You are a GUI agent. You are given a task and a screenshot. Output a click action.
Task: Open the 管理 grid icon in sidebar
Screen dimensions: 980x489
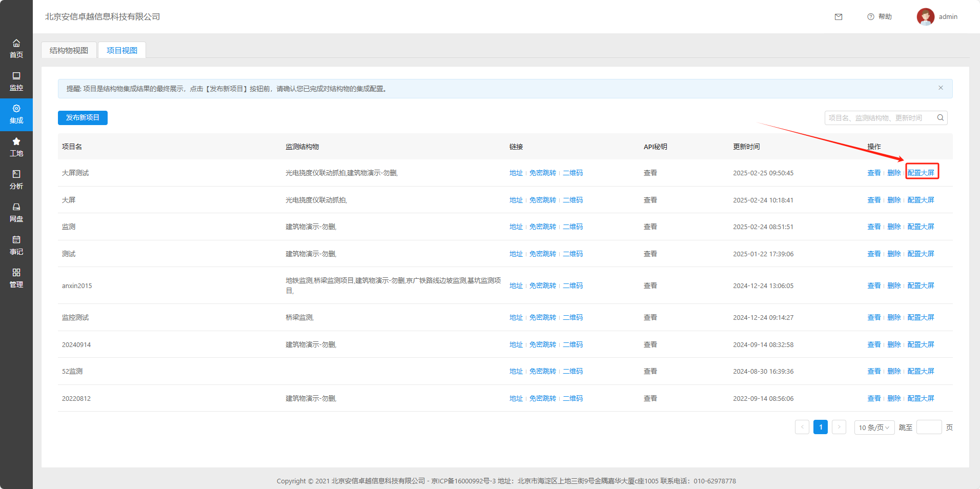click(x=16, y=273)
